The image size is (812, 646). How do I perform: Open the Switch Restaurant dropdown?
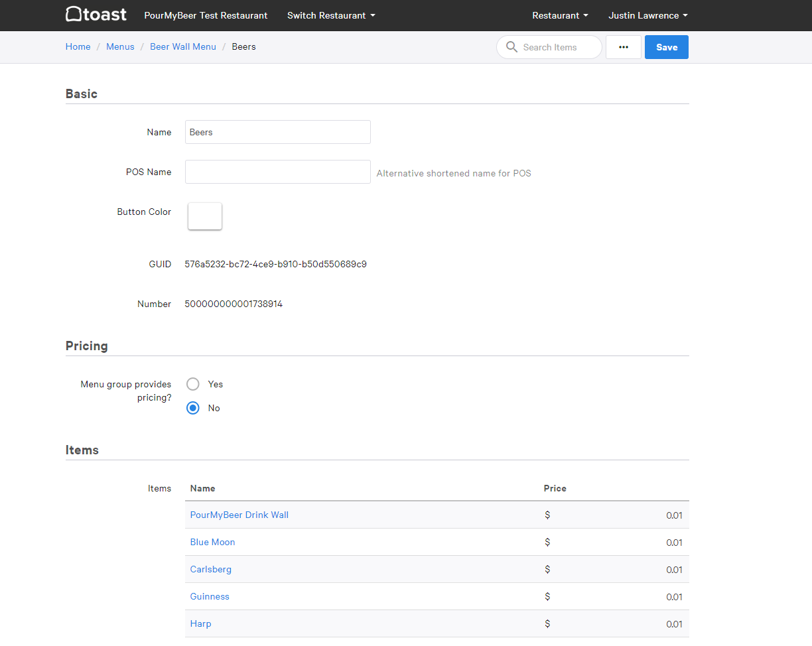(331, 15)
